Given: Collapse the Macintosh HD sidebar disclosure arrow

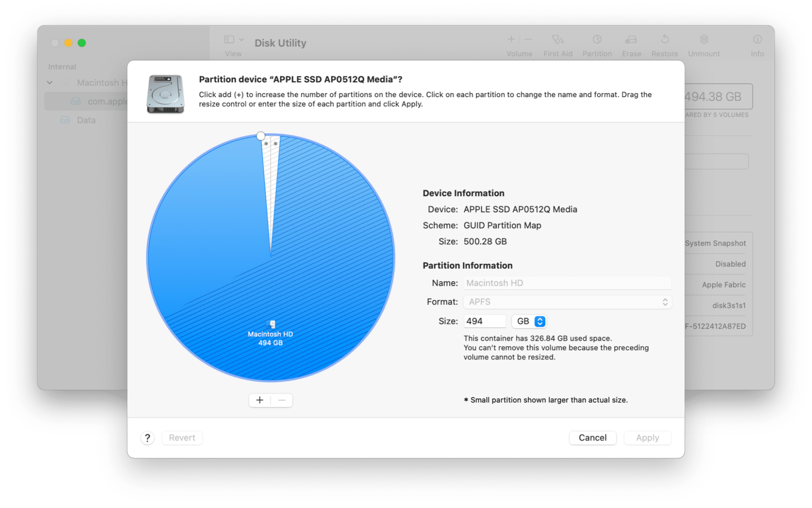Looking at the screenshot, I should click(x=50, y=82).
